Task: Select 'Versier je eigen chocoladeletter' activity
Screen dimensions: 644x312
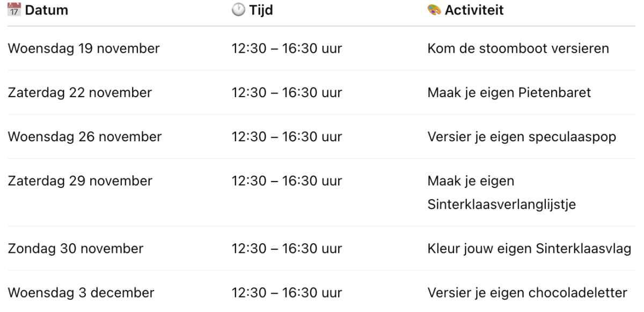Action: pos(527,293)
